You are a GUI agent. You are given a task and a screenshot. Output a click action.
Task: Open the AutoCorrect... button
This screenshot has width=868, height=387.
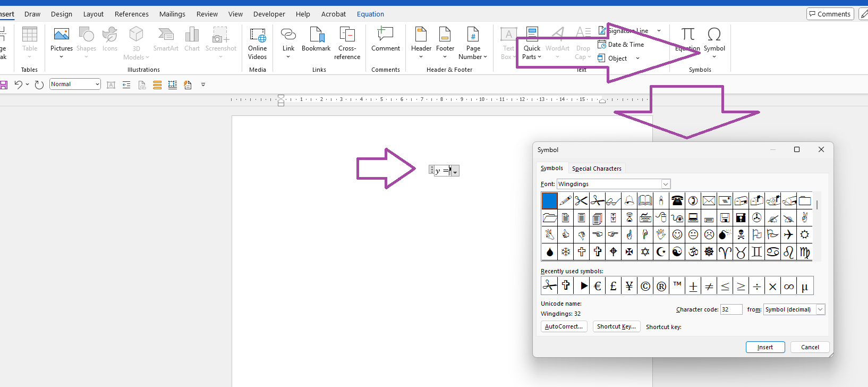click(564, 326)
